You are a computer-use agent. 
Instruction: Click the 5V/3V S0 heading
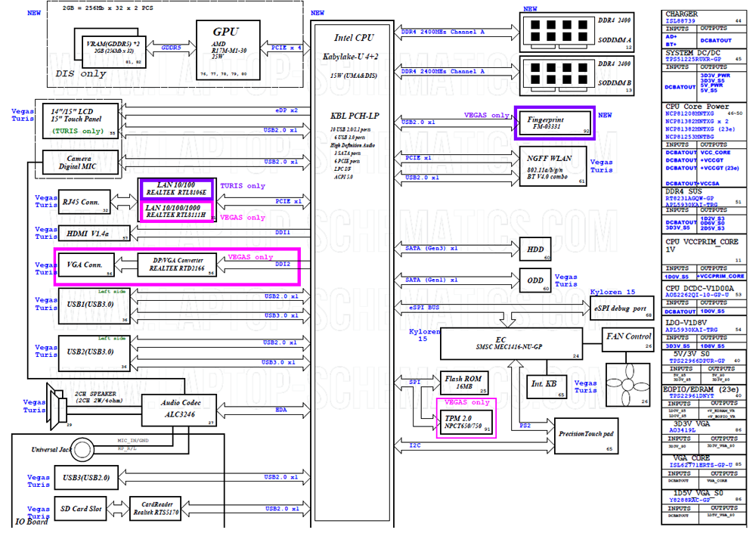point(691,354)
